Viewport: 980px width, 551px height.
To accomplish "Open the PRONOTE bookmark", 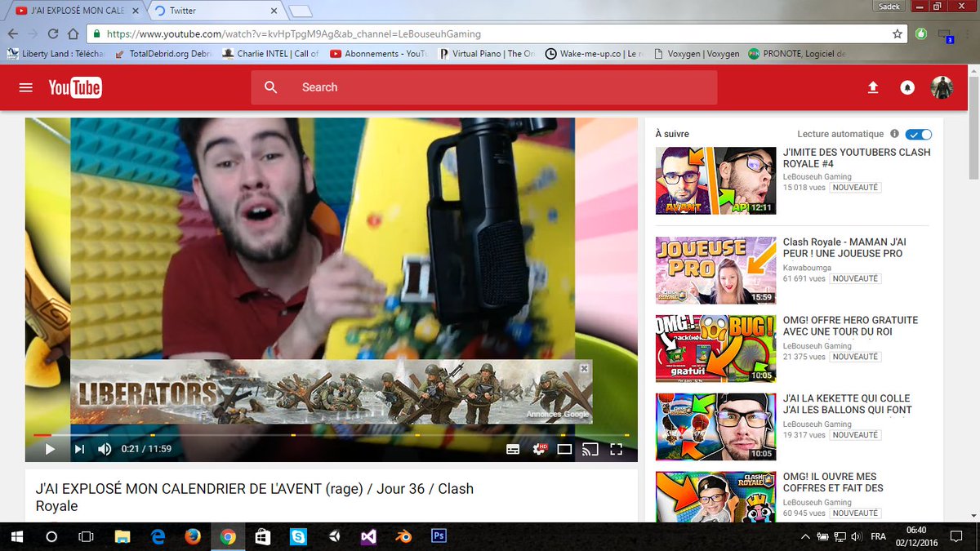I will click(x=797, y=54).
